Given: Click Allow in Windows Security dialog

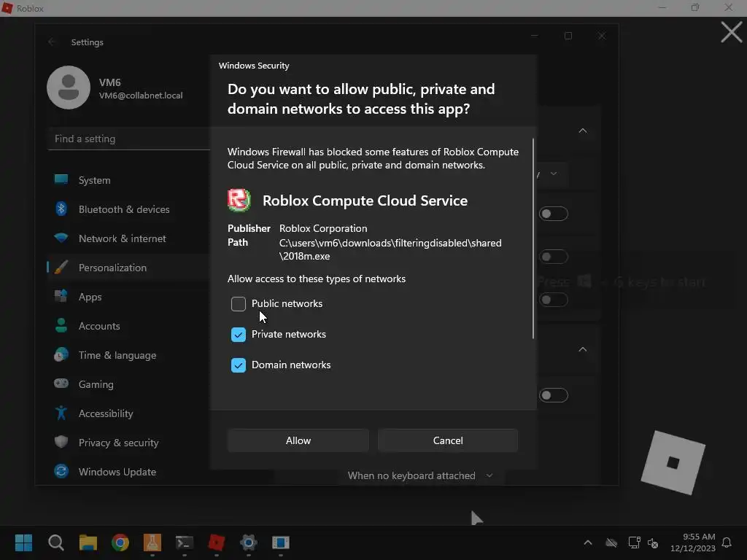Looking at the screenshot, I should pyautogui.click(x=298, y=440).
